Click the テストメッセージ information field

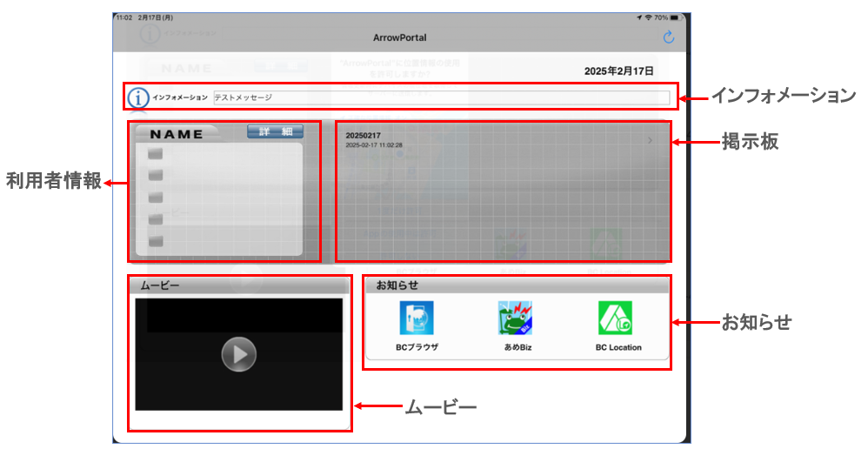440,97
